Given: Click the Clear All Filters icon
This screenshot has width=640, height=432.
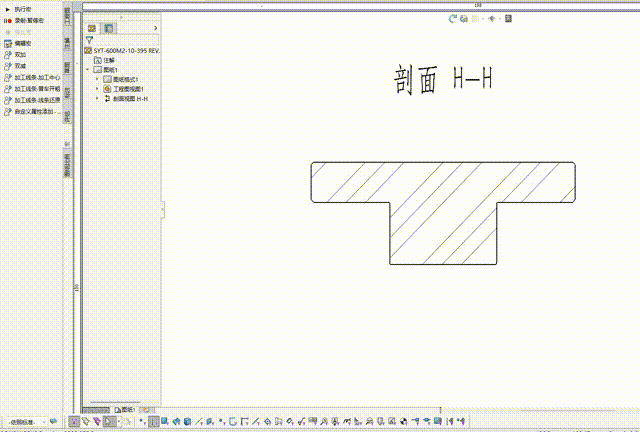Looking at the screenshot, I should (x=85, y=421).
